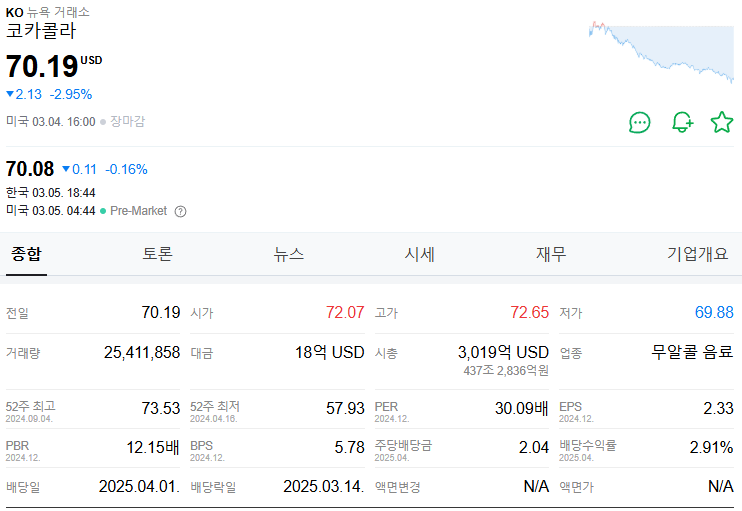Image resolution: width=742 pixels, height=511 pixels.
Task: Open the discussion chat bubble icon
Action: pos(639,123)
